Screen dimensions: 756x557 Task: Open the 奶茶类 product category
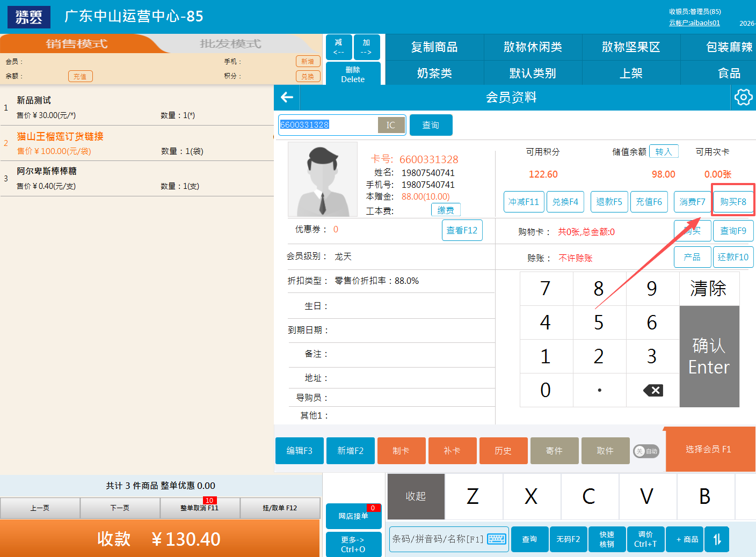(434, 73)
